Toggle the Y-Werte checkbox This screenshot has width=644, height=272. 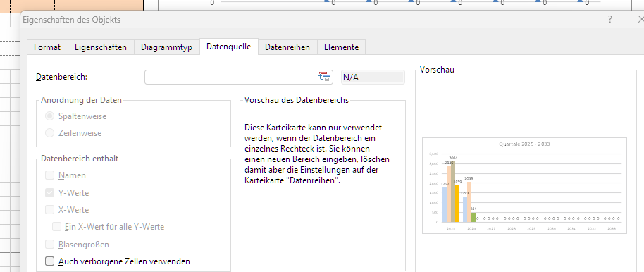[x=50, y=192]
